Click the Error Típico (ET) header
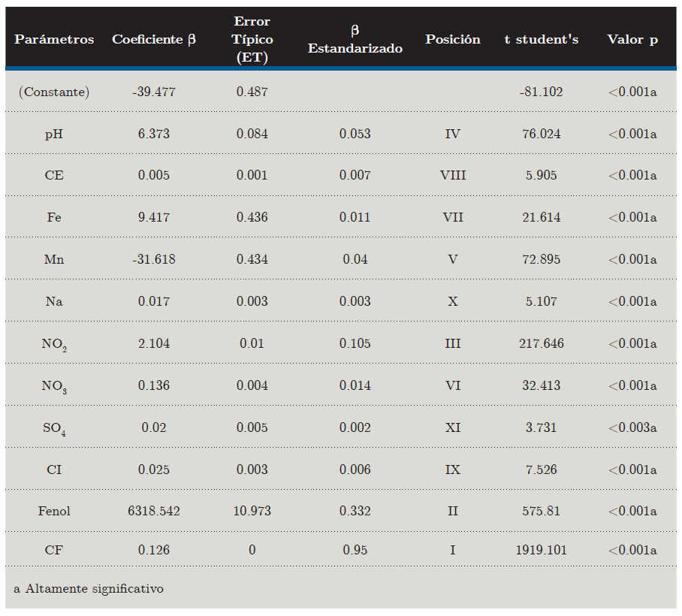Viewport: 682px width, 616px height. tap(252, 39)
